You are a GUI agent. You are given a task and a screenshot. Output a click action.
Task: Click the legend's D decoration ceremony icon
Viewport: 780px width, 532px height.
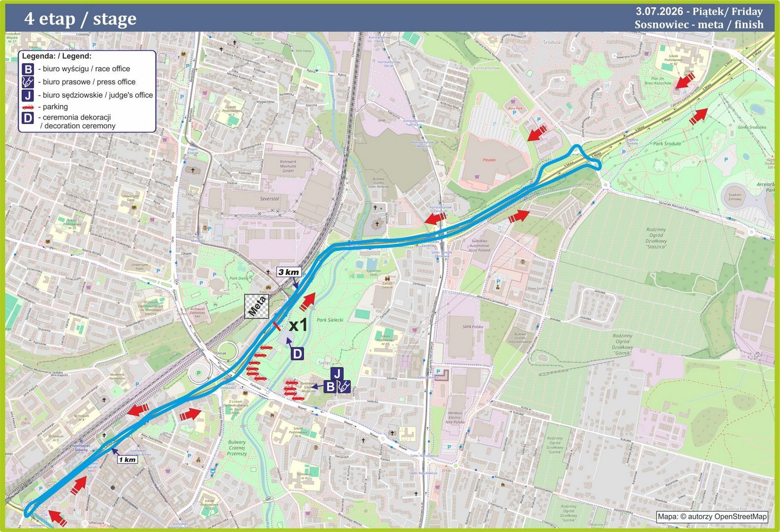(x=28, y=118)
